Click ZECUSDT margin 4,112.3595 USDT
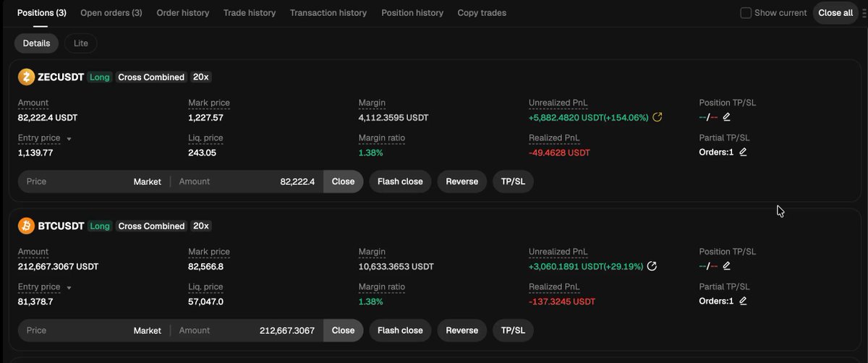The width and height of the screenshot is (868, 363). click(x=394, y=117)
